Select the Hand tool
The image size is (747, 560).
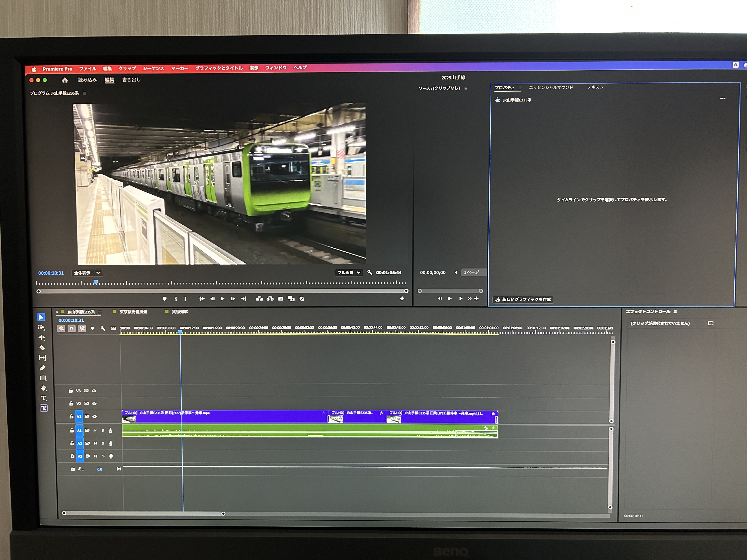click(43, 388)
